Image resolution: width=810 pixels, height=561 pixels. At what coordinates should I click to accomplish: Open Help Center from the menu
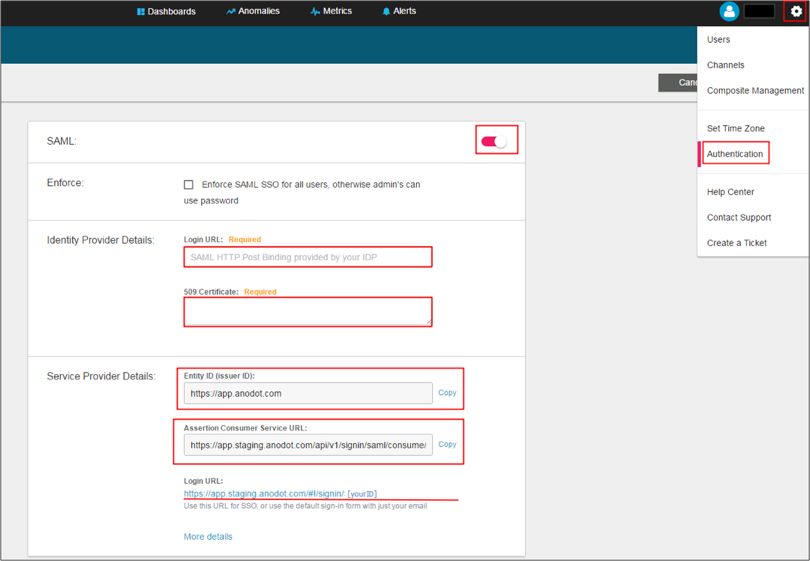pyautogui.click(x=730, y=192)
